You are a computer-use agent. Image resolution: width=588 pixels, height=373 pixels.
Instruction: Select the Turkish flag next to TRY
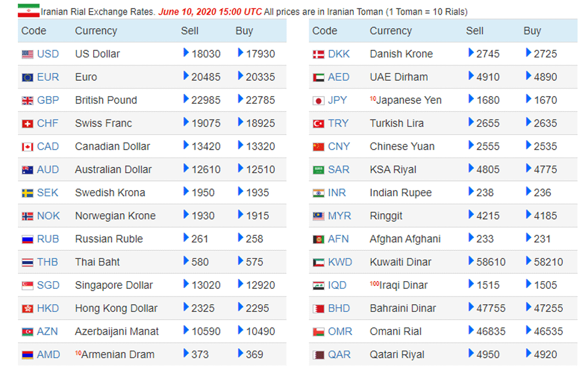click(318, 124)
